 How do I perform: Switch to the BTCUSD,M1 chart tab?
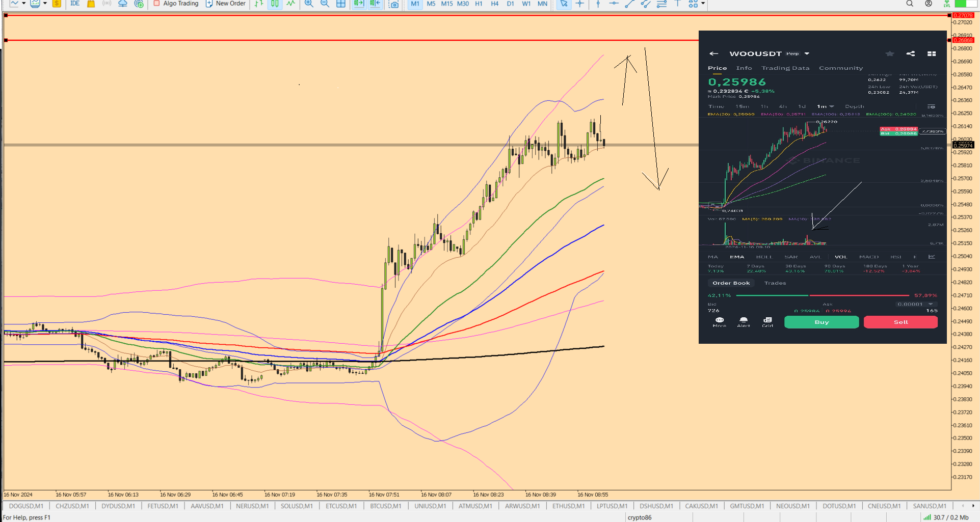386,506
